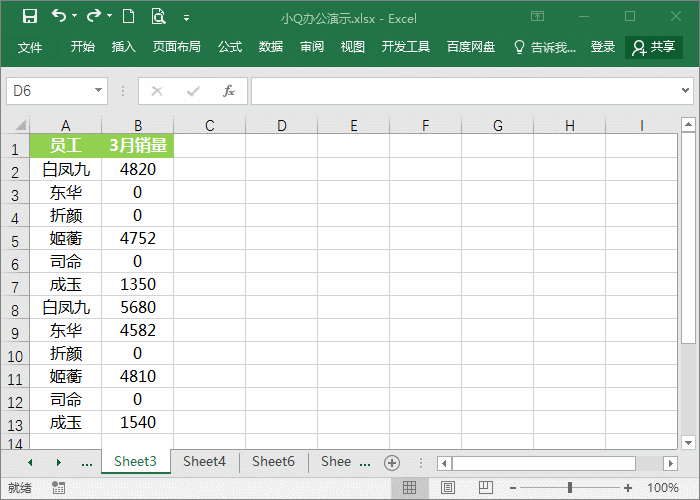Image resolution: width=700 pixels, height=500 pixels.
Task: Expand the formula bar with chevron
Action: tap(685, 91)
